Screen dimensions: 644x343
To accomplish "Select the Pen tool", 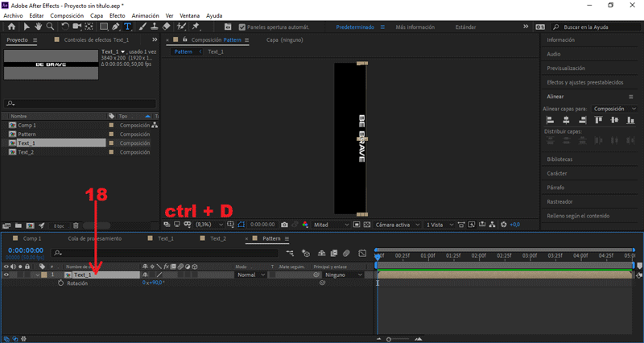I will point(115,27).
